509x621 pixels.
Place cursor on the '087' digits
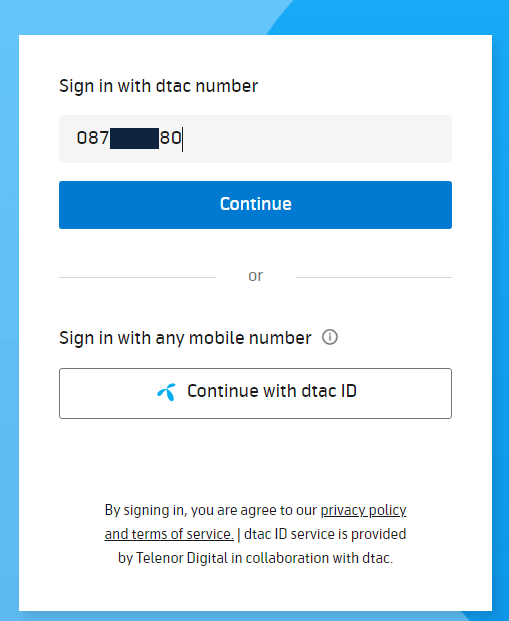click(x=93, y=138)
